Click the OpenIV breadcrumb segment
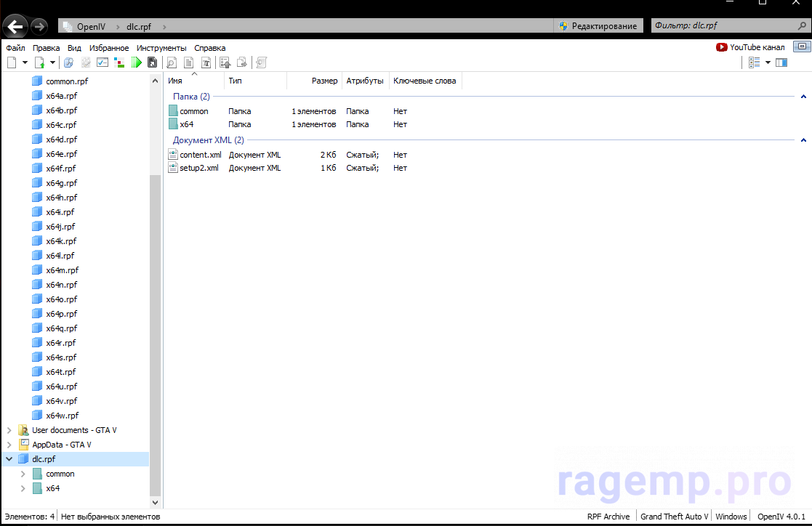This screenshot has width=812, height=526. pos(91,26)
